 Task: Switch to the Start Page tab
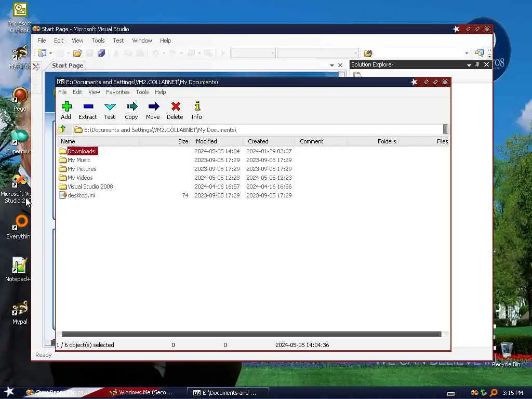[x=68, y=65]
